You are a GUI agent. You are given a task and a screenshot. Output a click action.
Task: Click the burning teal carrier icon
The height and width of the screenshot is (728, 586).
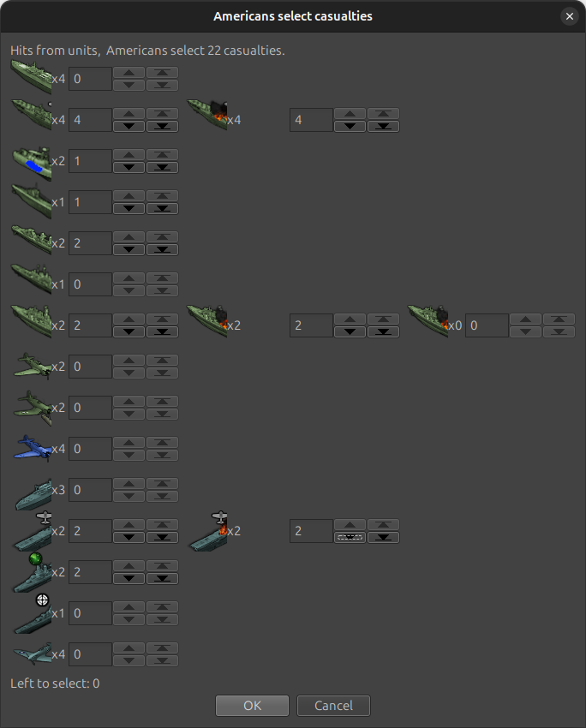coord(208,531)
